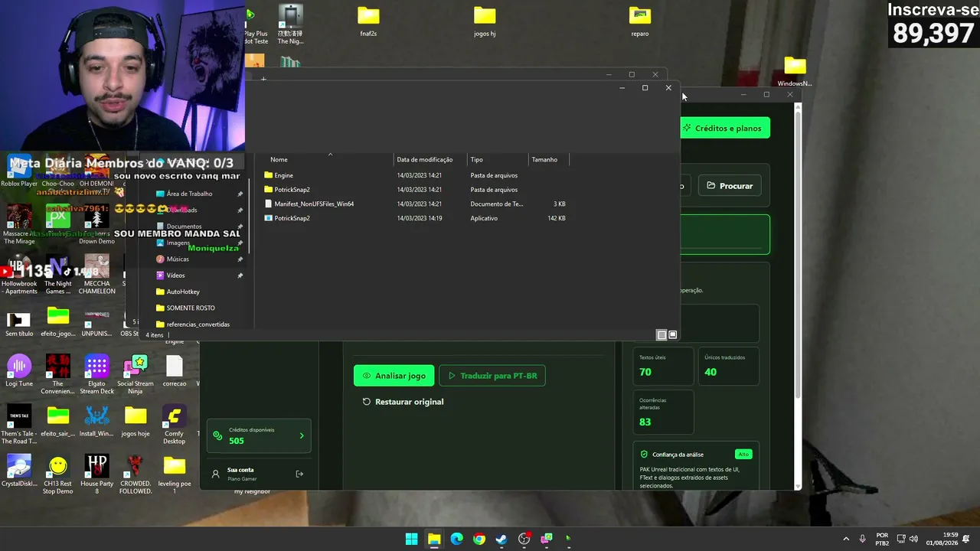Select the Elgato Stream Deck desktop shortcut
The width and height of the screenshot is (980, 551).
point(96,375)
